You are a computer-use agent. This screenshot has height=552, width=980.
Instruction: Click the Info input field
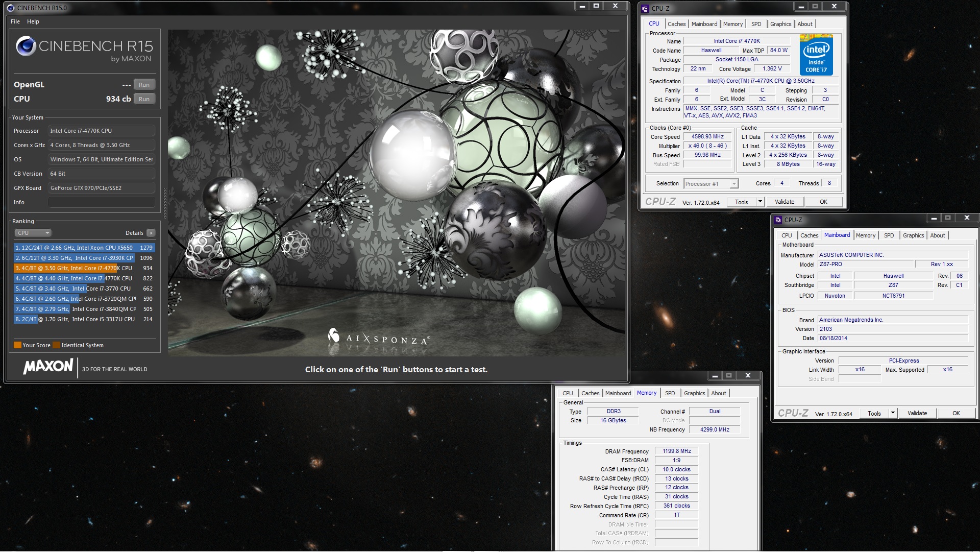tap(102, 202)
